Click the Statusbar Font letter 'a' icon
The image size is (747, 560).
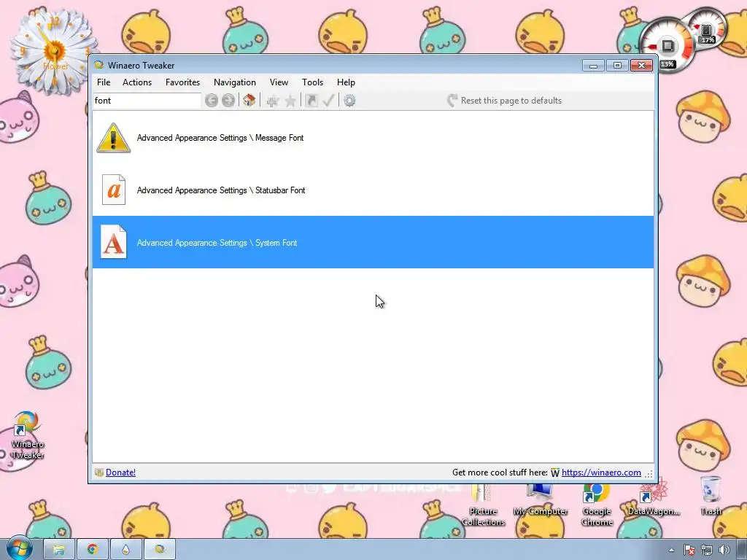point(114,190)
